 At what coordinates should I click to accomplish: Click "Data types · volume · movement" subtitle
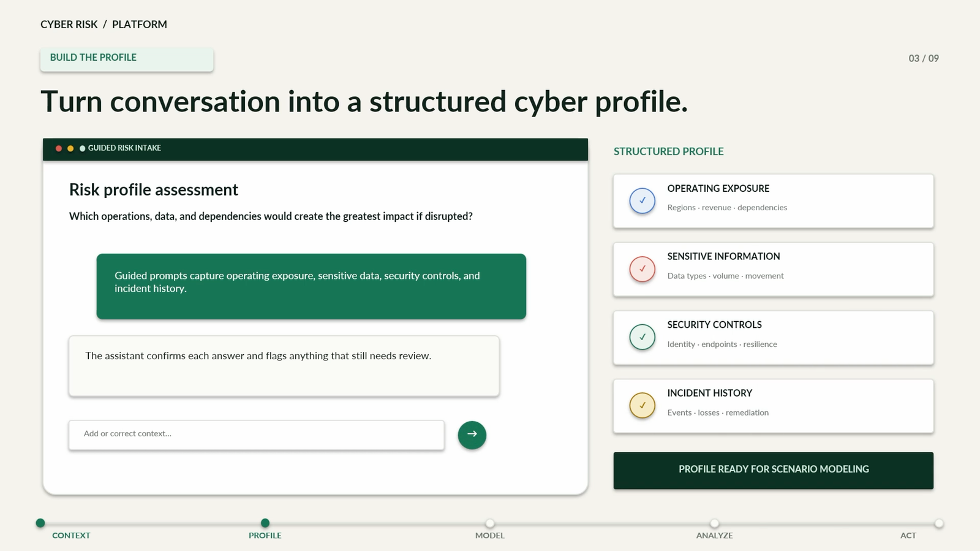[725, 276]
